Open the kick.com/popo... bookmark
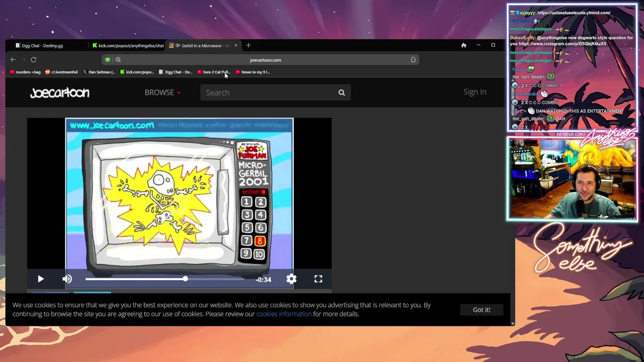Viewport: 644px width, 362px height. (x=137, y=72)
